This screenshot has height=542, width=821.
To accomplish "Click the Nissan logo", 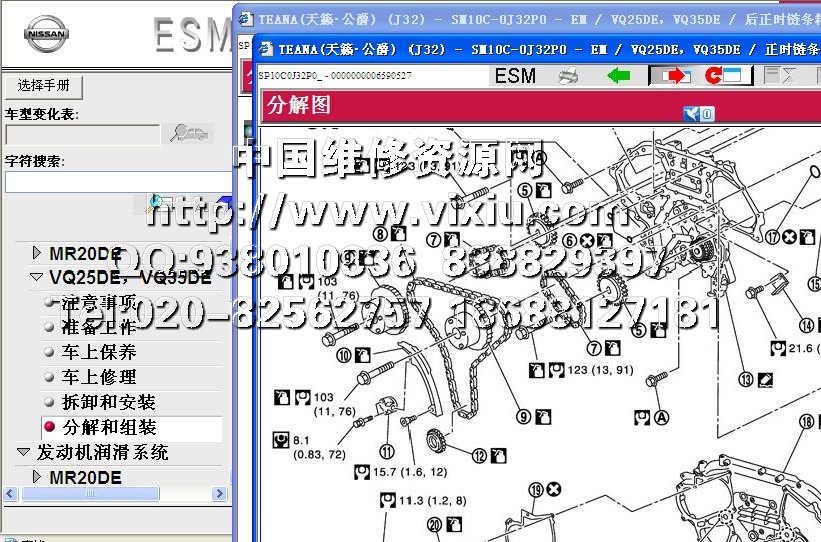I will coord(46,34).
